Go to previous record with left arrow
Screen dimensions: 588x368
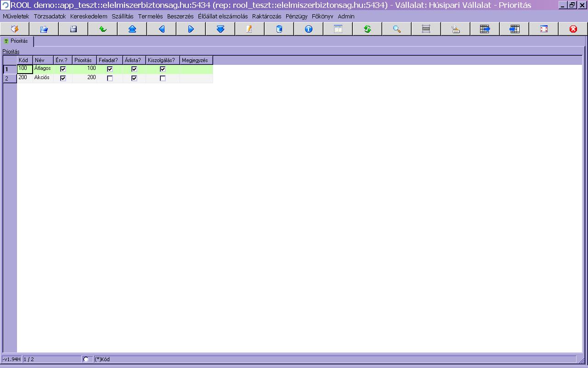pyautogui.click(x=162, y=29)
